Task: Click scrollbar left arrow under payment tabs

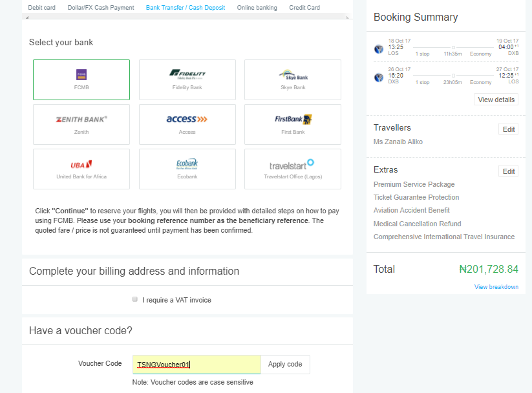Action: click(x=27, y=17)
